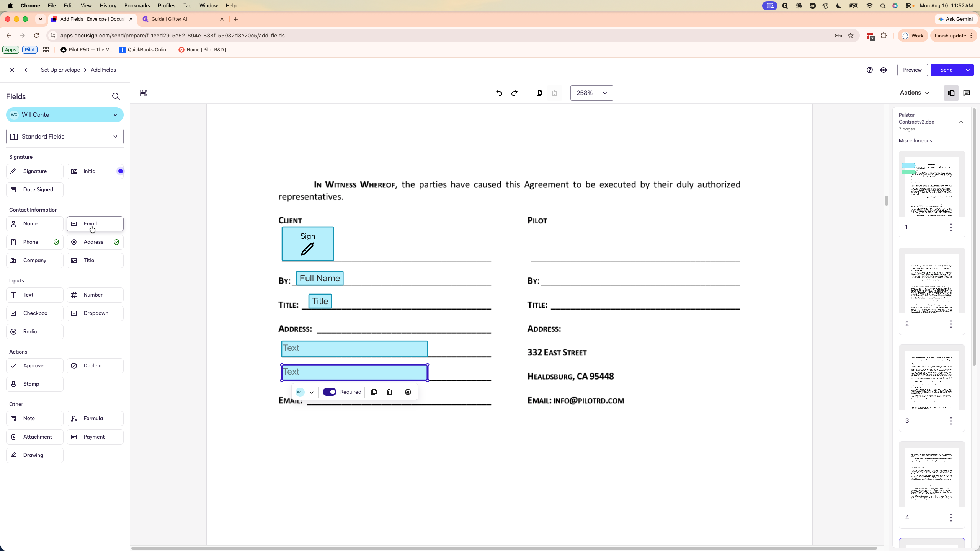Open envelope settings gear beside Preview
Screen dimensions: 980x551
click(x=884, y=70)
